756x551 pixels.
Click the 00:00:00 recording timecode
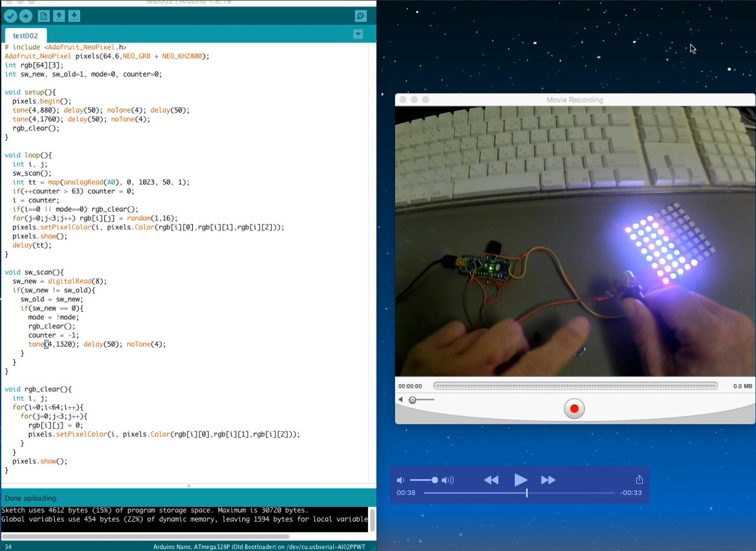[410, 386]
